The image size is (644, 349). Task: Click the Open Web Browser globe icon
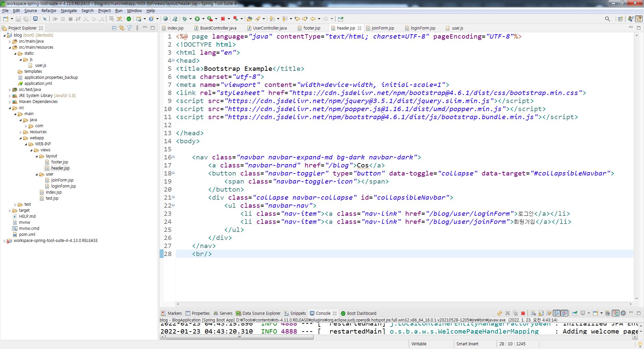point(166,19)
